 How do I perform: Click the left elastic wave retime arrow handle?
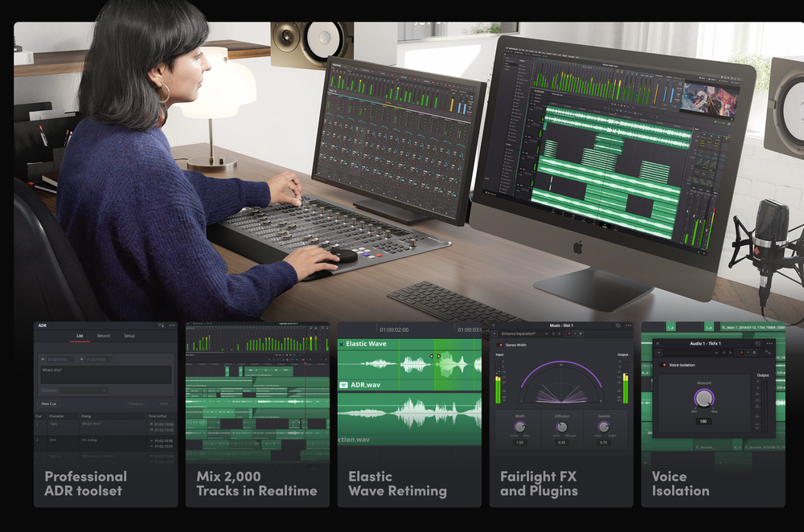click(x=431, y=356)
